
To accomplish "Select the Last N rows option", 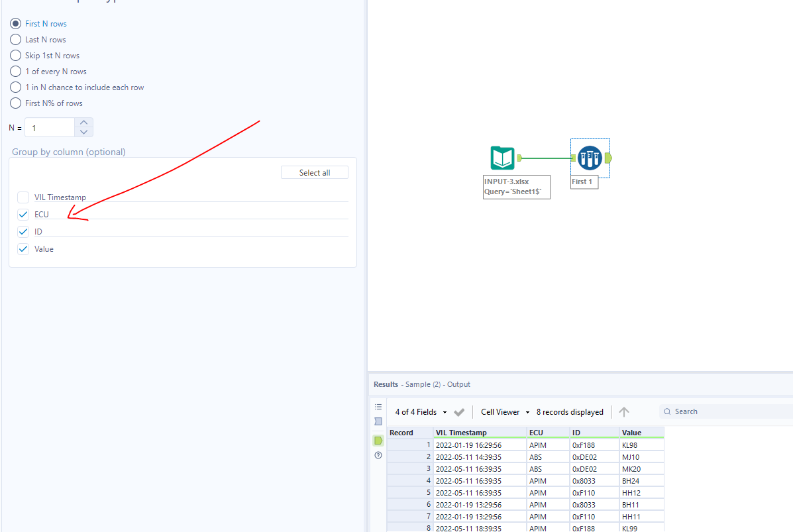I will pos(15,39).
